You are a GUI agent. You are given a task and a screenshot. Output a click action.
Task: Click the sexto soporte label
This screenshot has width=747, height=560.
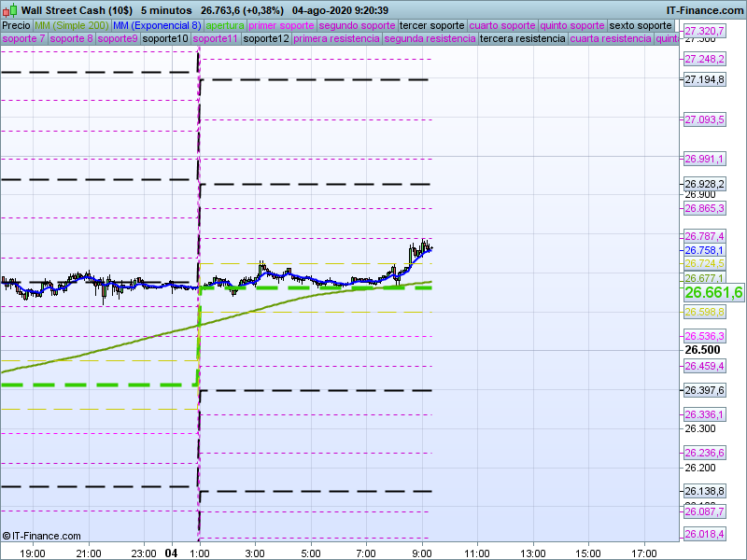pos(640,25)
